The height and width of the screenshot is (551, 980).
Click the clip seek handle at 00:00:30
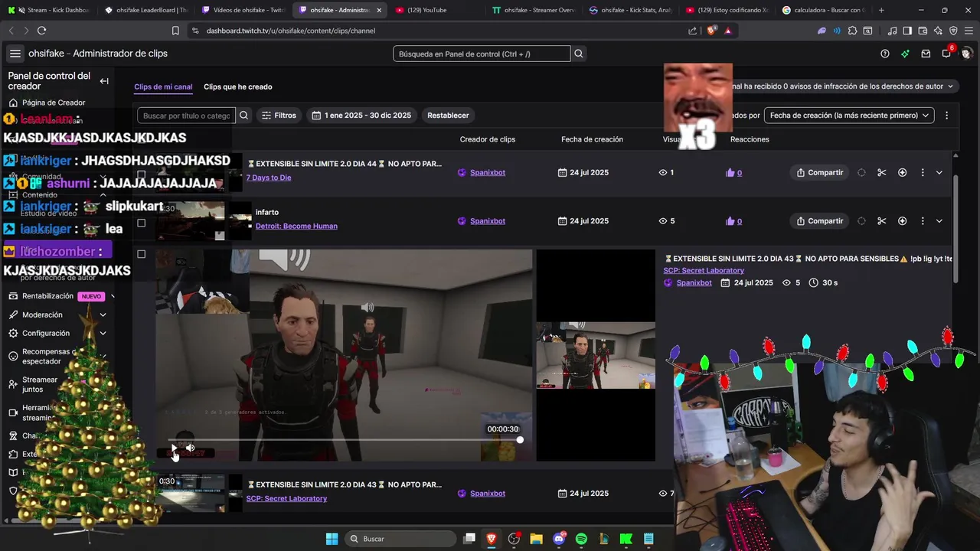(x=520, y=440)
